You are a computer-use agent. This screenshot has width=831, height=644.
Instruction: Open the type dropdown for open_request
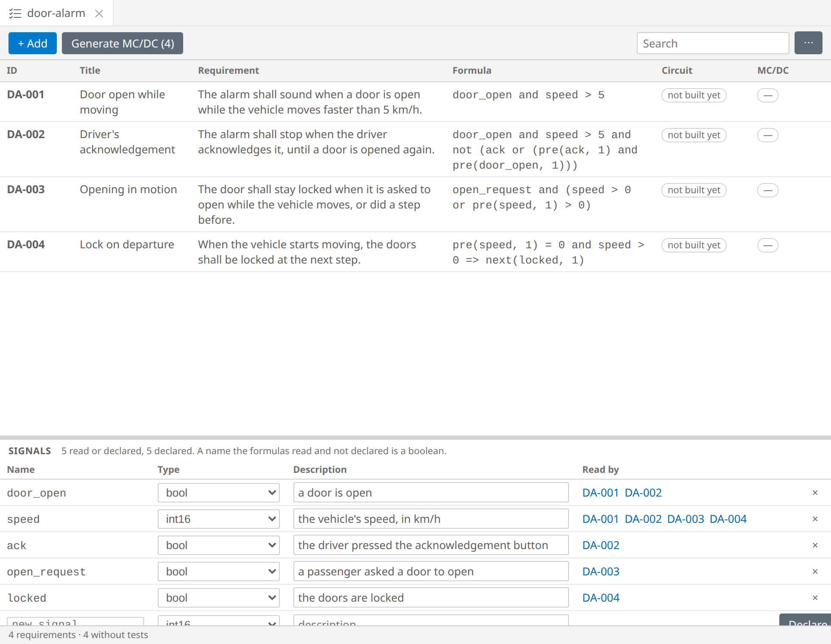pyautogui.click(x=219, y=572)
